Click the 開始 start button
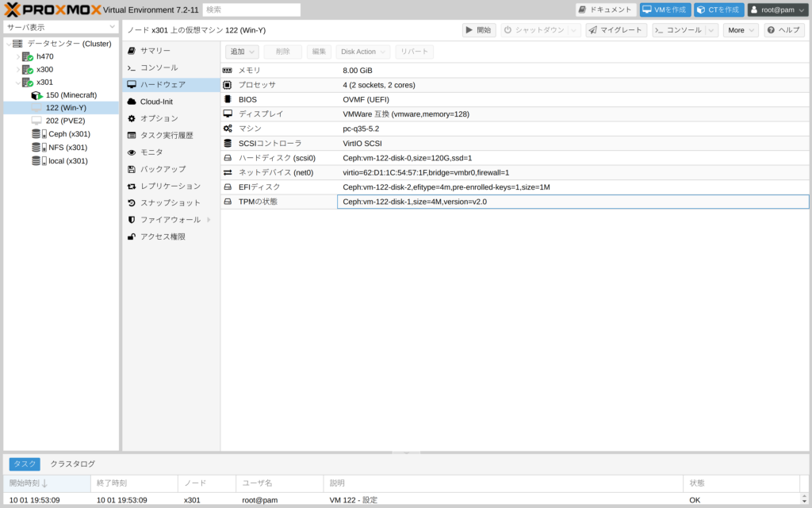The image size is (812, 508). point(479,30)
